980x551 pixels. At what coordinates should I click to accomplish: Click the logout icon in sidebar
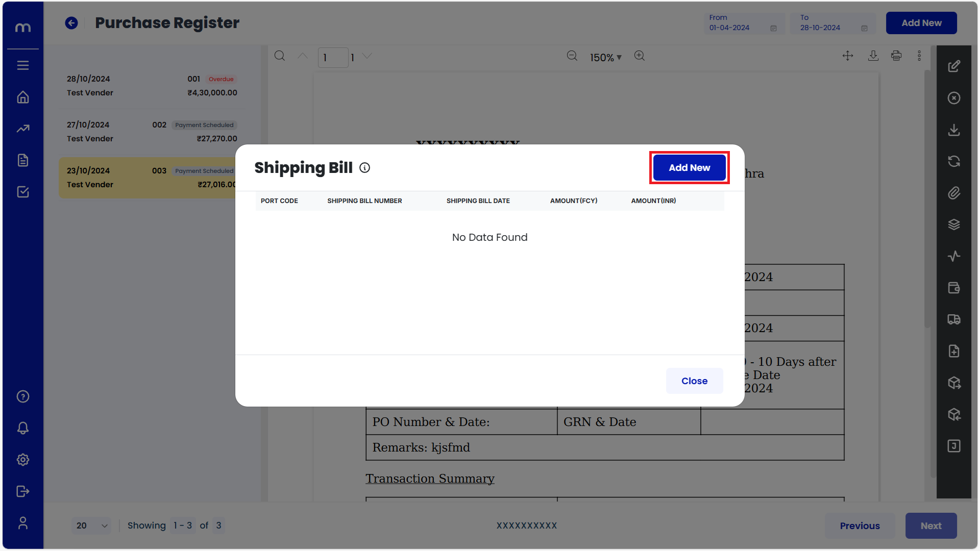pos(23,491)
